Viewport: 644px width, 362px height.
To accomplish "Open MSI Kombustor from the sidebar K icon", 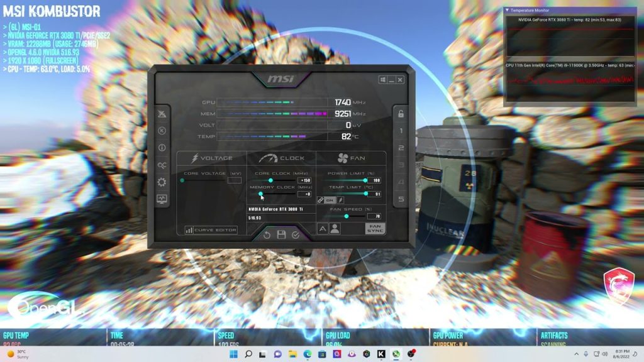I will tap(162, 131).
